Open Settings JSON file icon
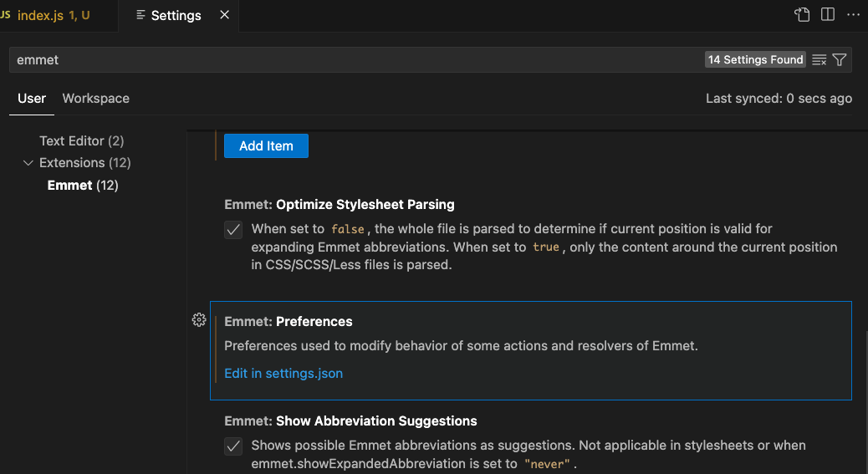 coord(802,15)
